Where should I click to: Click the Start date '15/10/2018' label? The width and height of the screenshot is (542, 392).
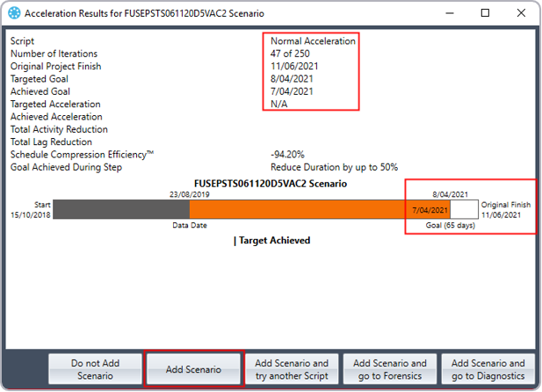31,214
